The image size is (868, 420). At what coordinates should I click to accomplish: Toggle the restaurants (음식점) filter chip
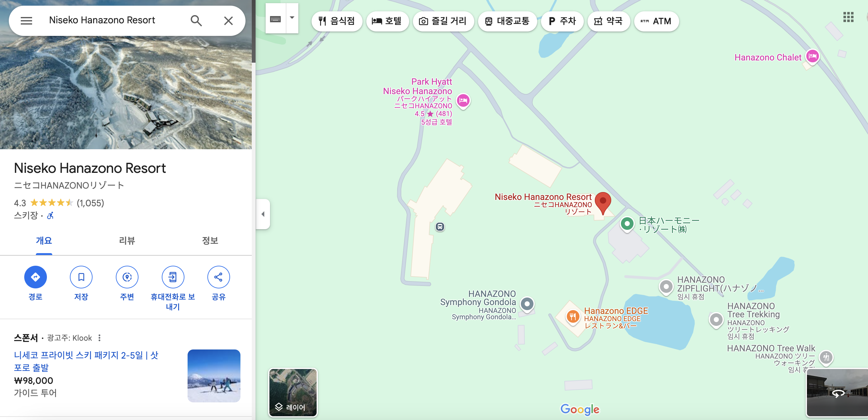tap(337, 21)
